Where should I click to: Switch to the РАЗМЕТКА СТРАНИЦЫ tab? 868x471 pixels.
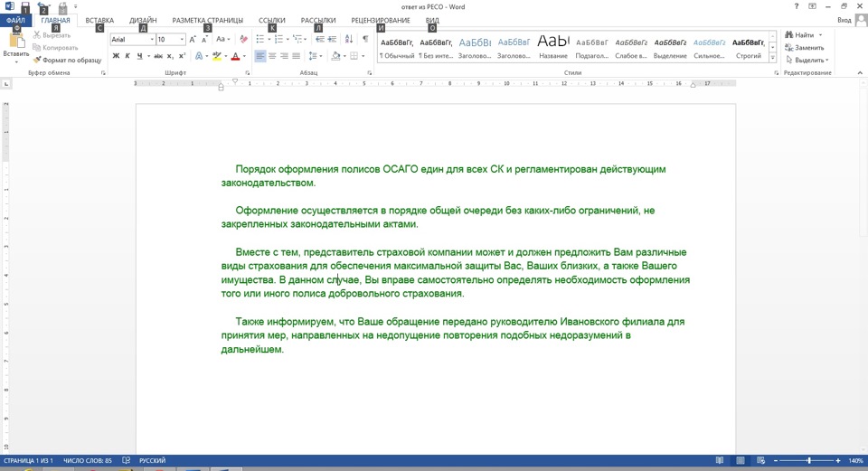(x=208, y=21)
